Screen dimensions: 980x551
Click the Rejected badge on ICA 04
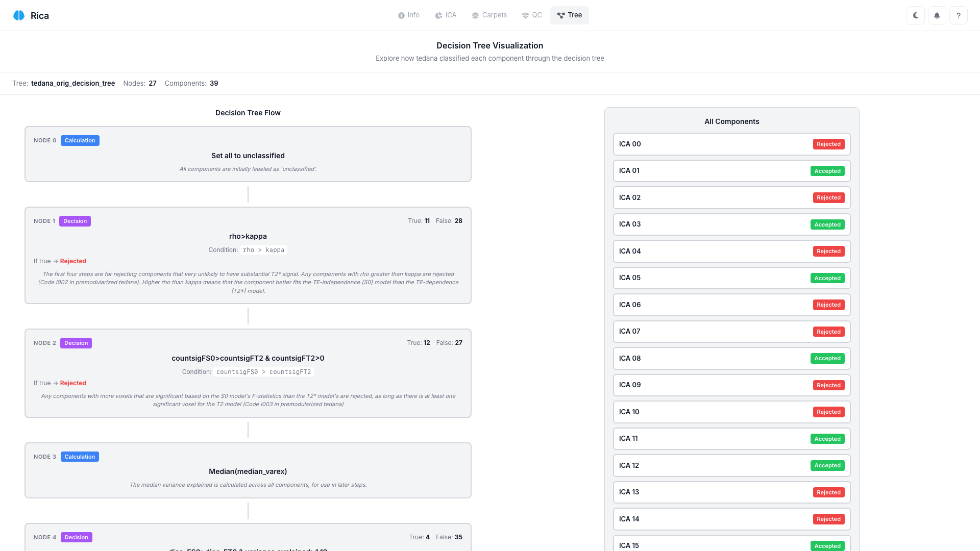click(828, 252)
